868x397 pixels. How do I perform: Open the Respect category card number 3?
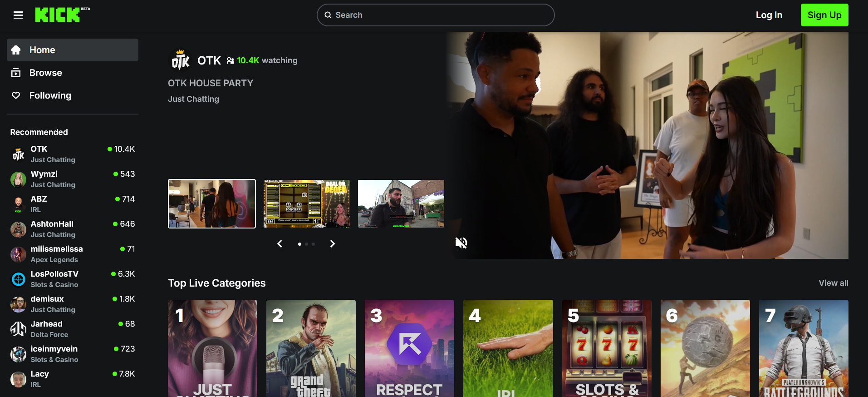(409, 348)
